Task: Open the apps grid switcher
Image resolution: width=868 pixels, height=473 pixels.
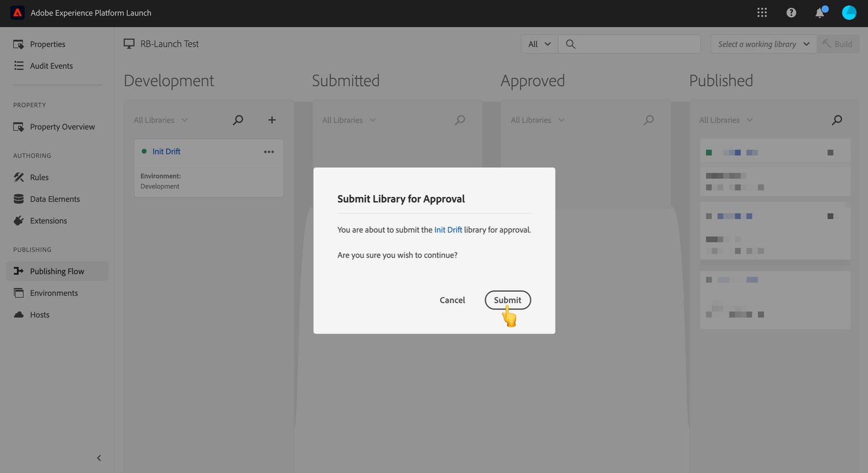Action: (x=762, y=13)
